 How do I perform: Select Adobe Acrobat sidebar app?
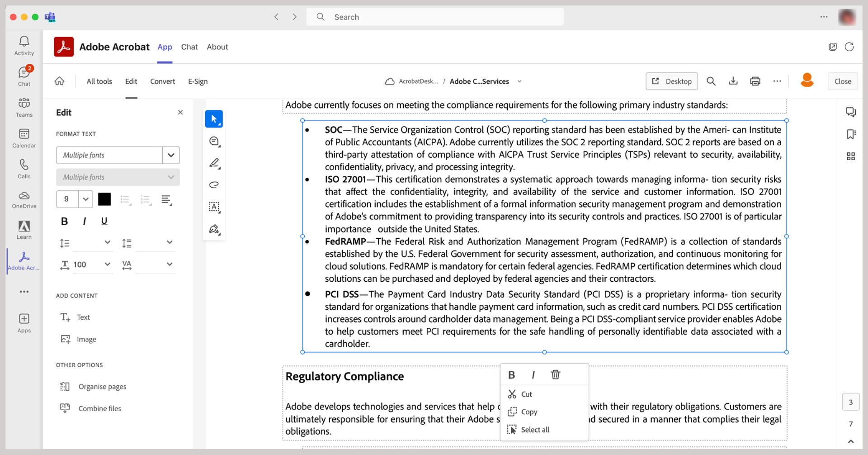tap(24, 261)
